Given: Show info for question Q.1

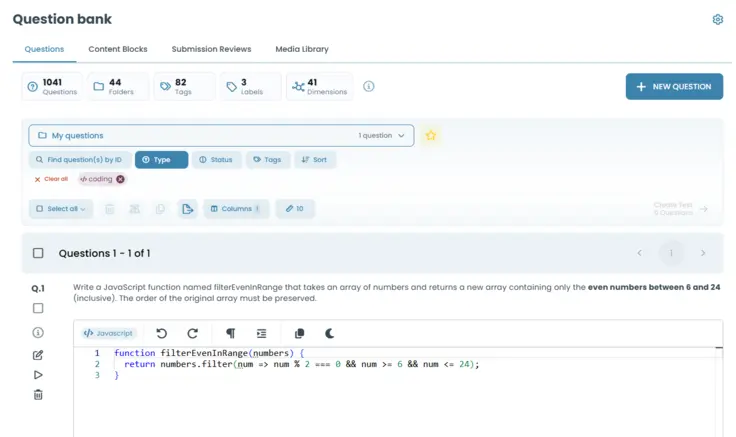Looking at the screenshot, I should tap(38, 332).
